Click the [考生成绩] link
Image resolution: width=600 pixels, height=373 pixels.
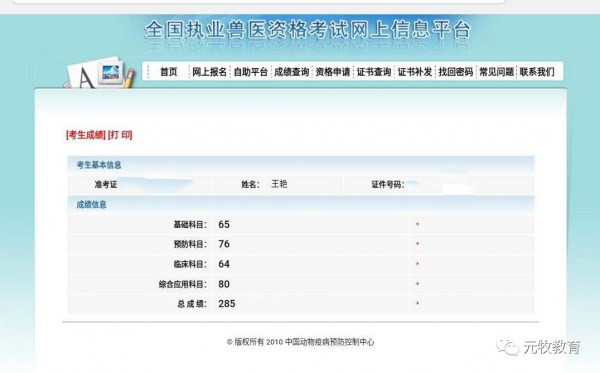85,135
